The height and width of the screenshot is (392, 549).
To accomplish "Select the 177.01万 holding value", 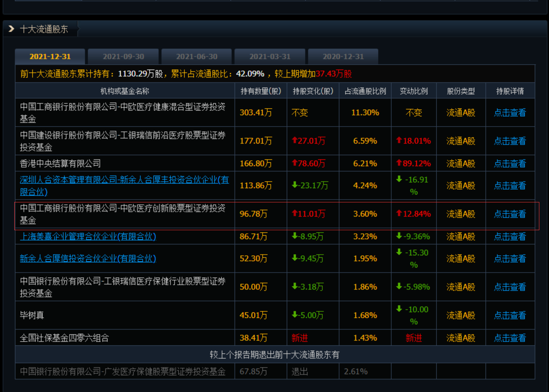I will pyautogui.click(x=256, y=141).
